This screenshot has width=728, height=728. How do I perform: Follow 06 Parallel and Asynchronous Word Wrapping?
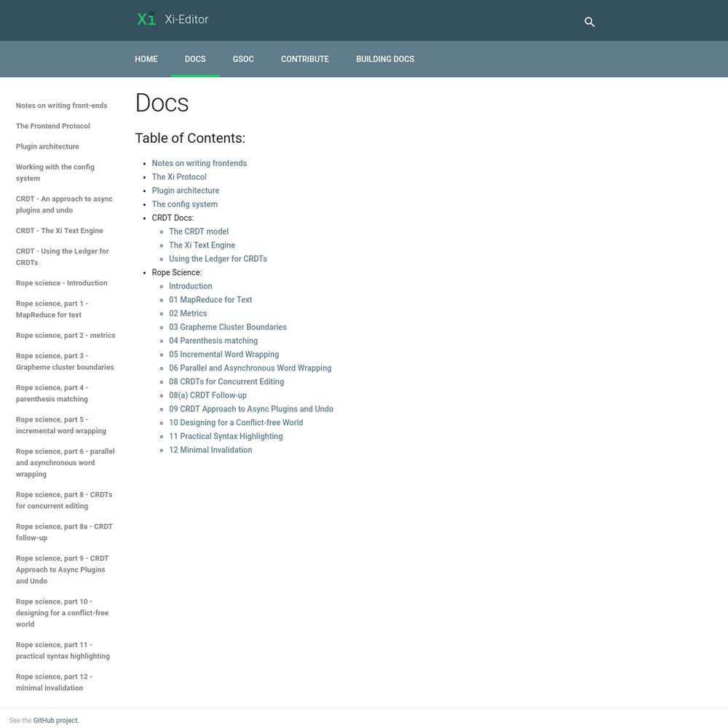tap(250, 368)
